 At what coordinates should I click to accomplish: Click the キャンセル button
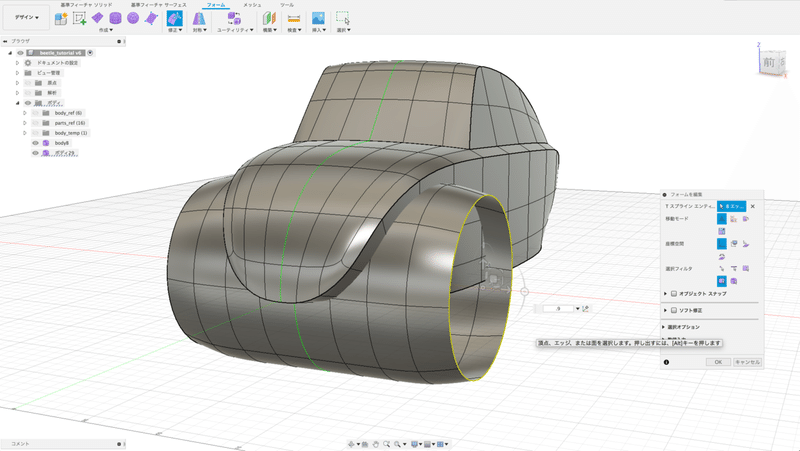[747, 362]
